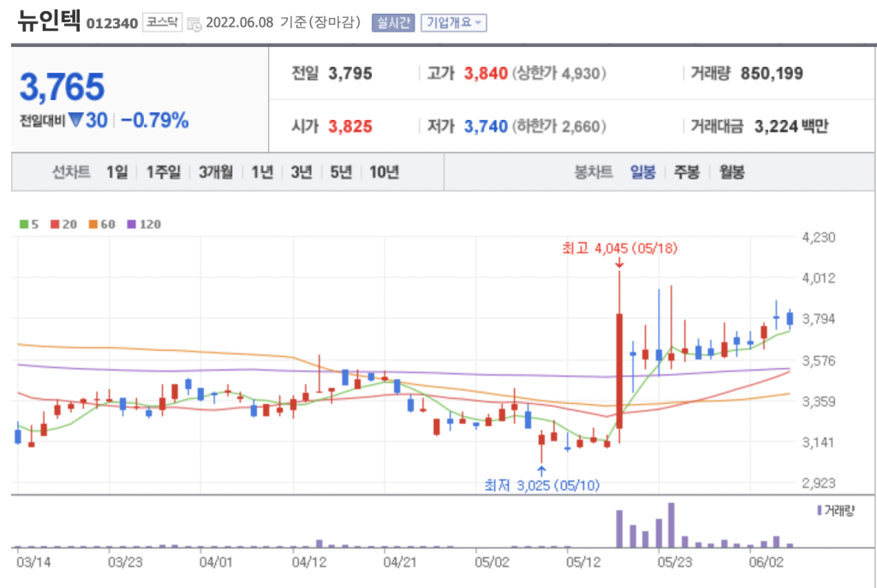Screen dimensions: 877x588
Task: Click the blue down-triangle price change icon
Action: coord(75,121)
